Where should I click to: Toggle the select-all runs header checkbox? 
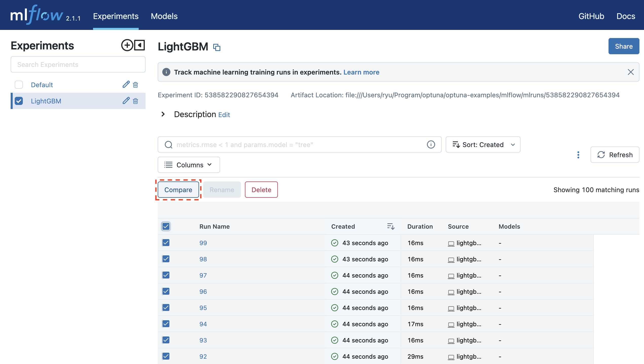(166, 226)
